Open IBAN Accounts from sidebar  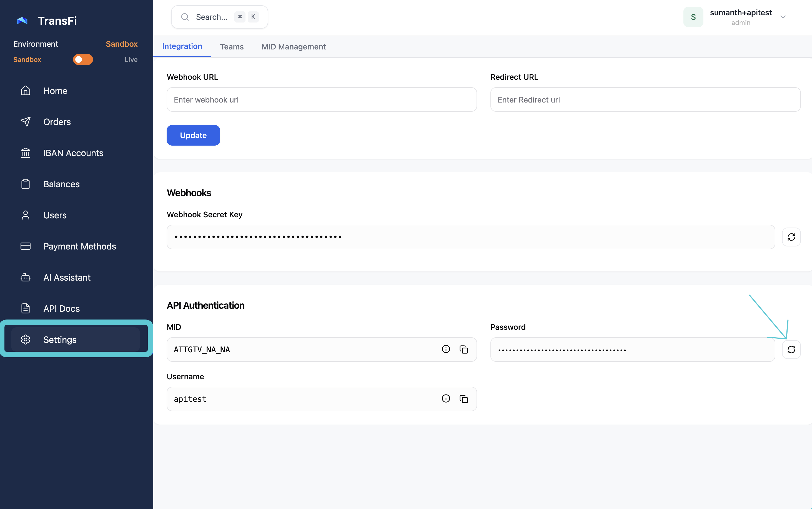[x=73, y=153]
